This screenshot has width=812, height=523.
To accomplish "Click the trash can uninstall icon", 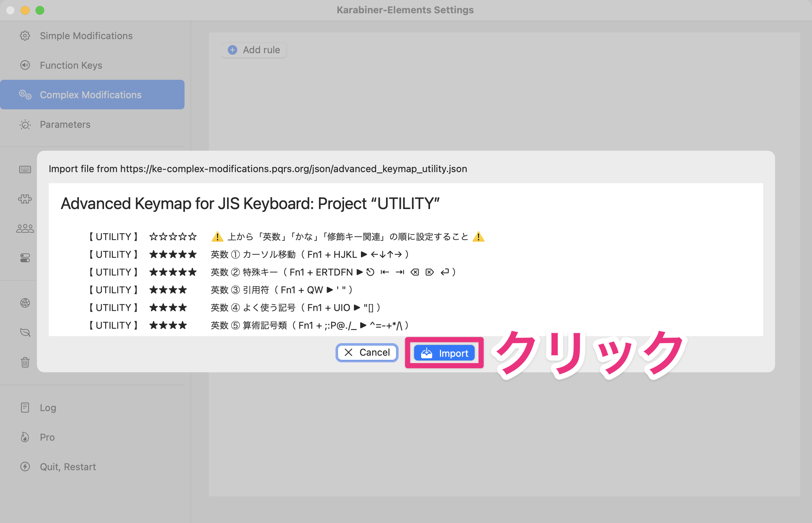I will [25, 362].
